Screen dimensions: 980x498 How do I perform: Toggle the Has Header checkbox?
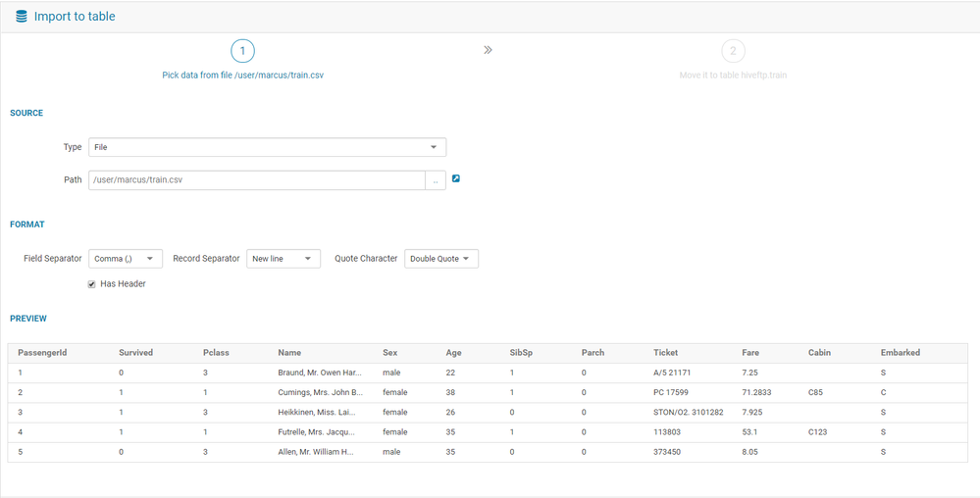click(92, 284)
